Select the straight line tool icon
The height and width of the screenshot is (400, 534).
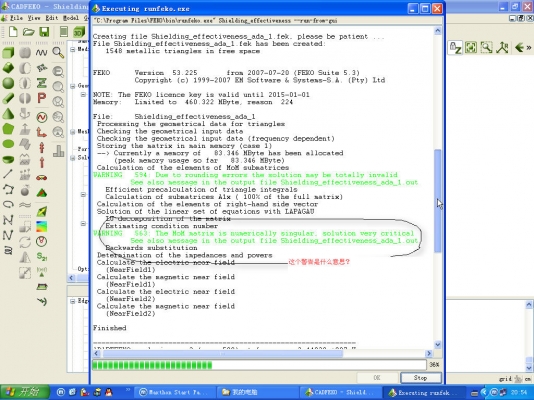coord(8,174)
